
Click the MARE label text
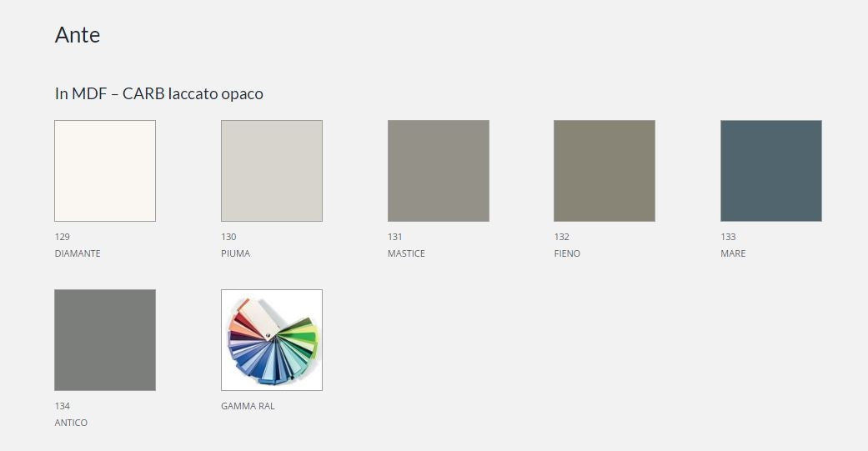pyautogui.click(x=733, y=253)
